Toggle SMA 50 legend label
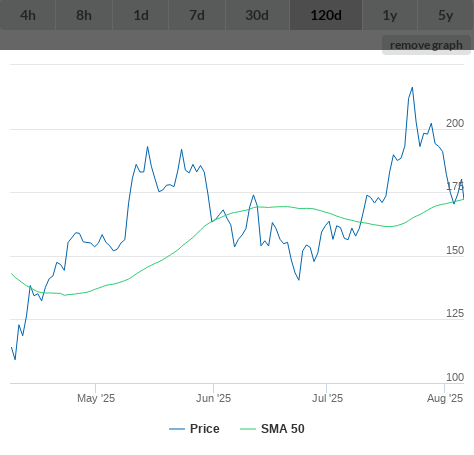 pos(283,429)
